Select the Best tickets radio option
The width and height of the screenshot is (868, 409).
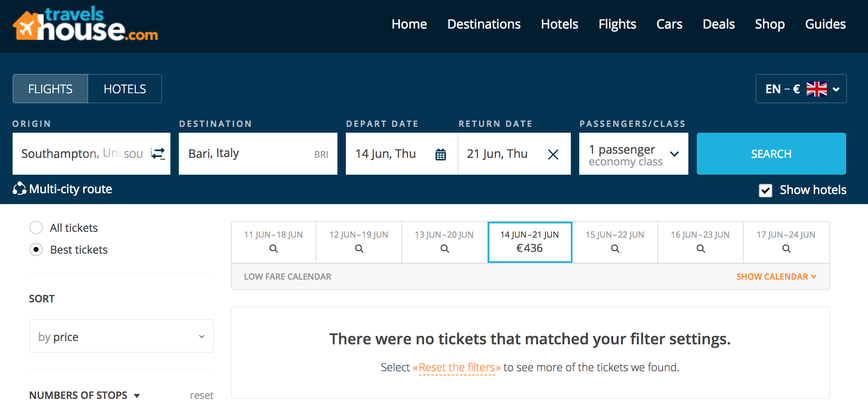(36, 249)
